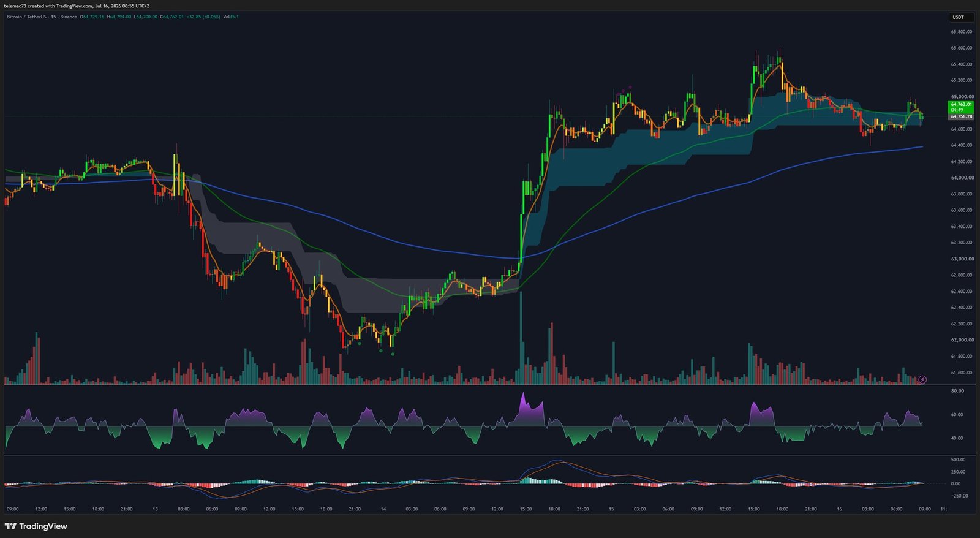Click the 65,200.00 price axis label

pyautogui.click(x=961, y=80)
